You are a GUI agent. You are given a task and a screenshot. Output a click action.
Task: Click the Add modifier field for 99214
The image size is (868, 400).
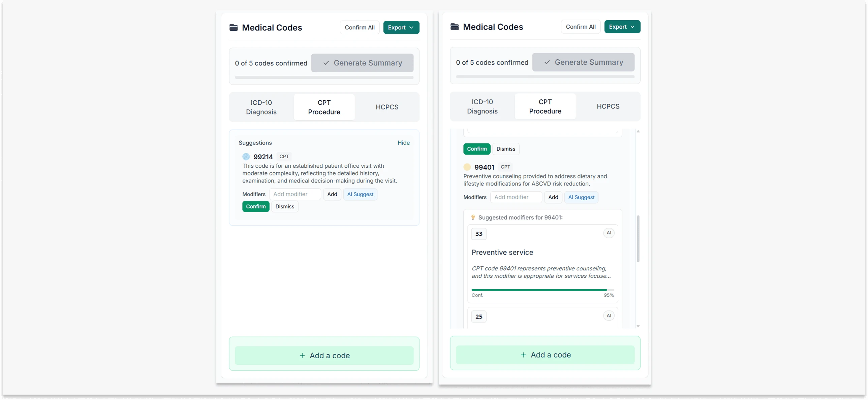[295, 194]
